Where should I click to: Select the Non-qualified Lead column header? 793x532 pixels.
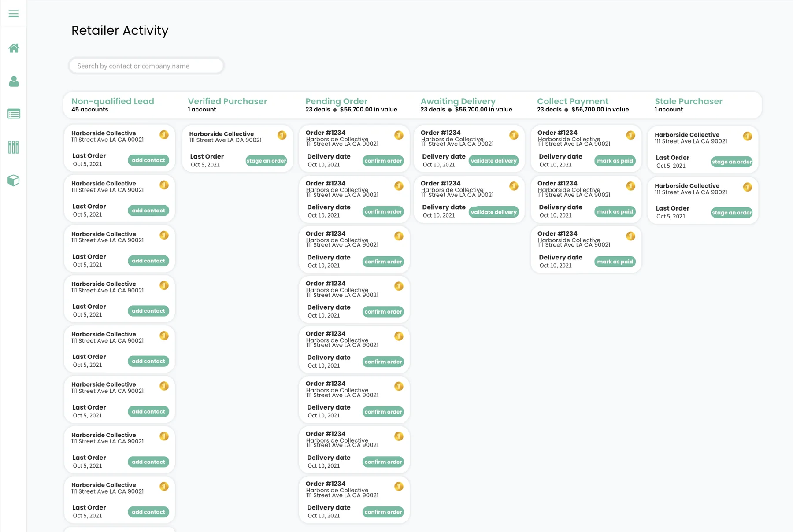113,101
